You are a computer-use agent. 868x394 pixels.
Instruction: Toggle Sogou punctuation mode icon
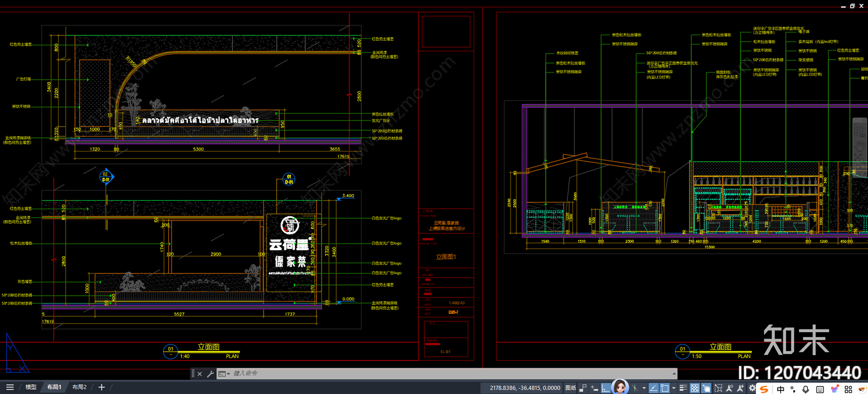pyautogui.click(x=793, y=389)
